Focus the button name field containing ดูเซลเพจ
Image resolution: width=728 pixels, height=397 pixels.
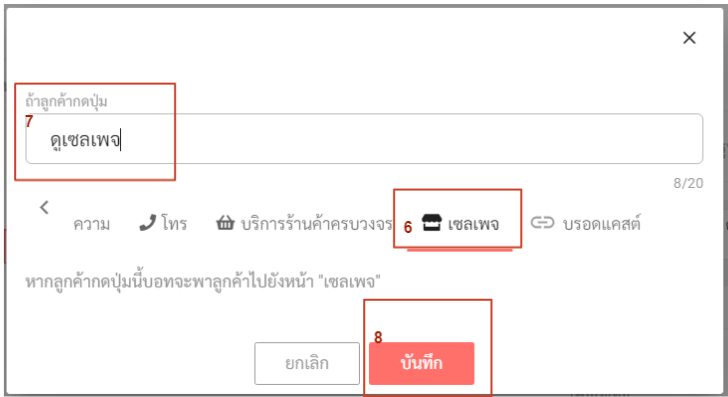pos(364,139)
